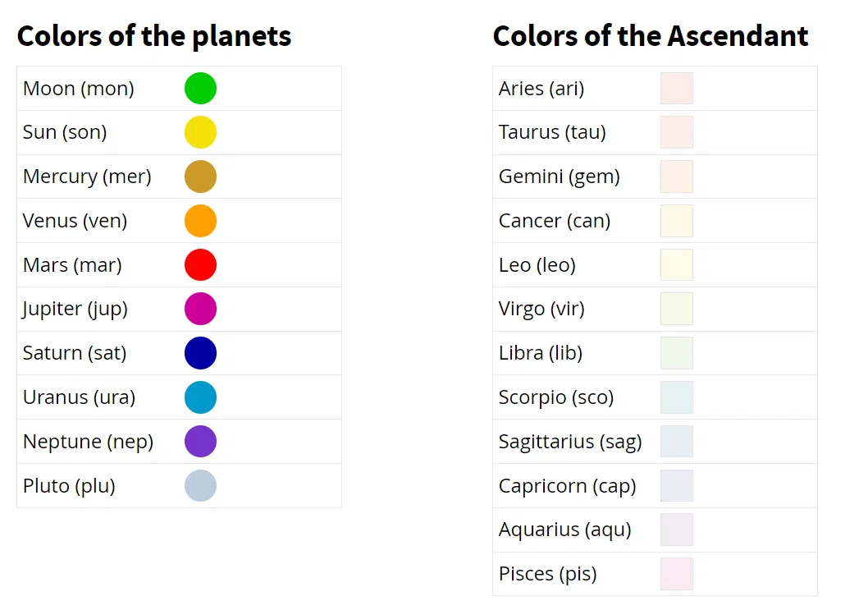
Task: Click the dark blue Saturn circle
Action: click(x=200, y=353)
